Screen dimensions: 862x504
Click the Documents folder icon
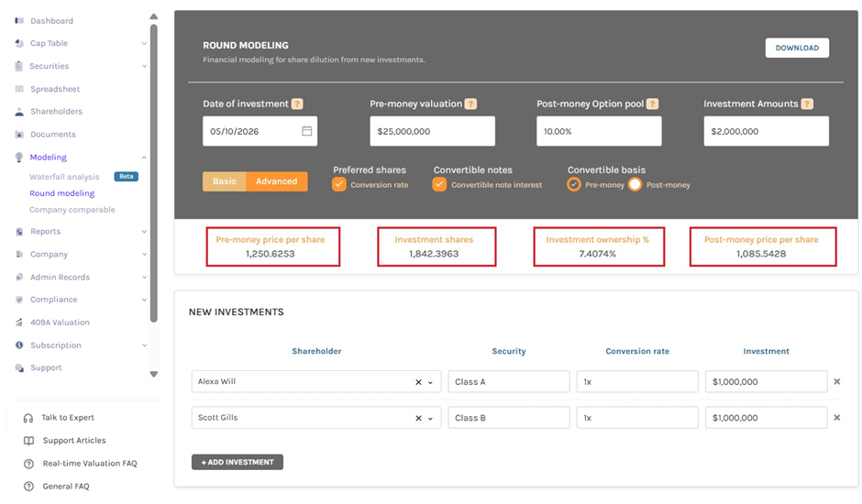coord(19,134)
